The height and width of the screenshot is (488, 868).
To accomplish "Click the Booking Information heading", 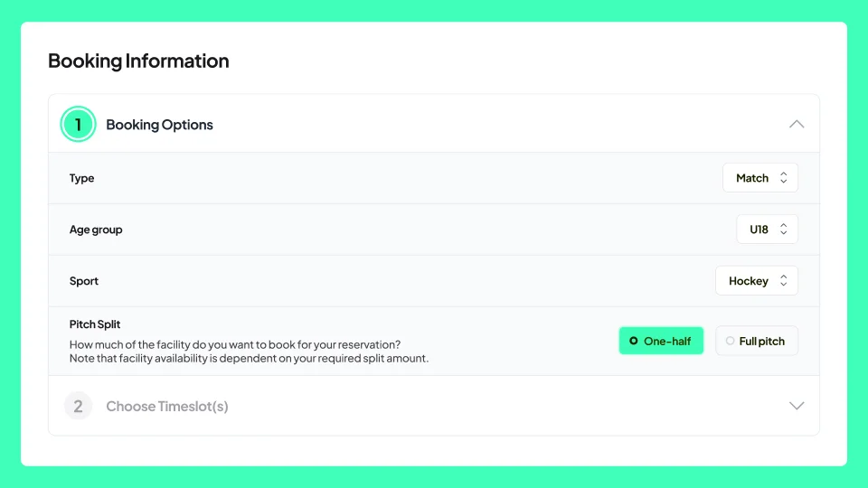I will click(138, 61).
